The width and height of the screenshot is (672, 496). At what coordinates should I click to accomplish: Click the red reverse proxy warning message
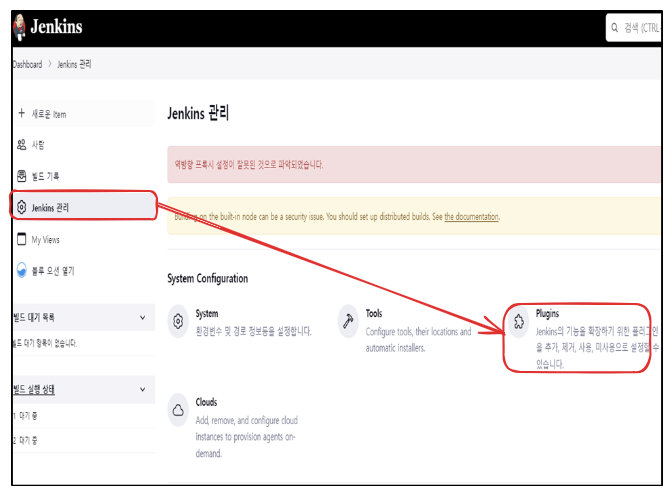point(249,165)
